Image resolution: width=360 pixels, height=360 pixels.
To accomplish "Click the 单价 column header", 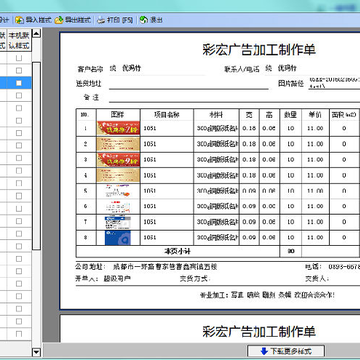I will coord(315,115).
